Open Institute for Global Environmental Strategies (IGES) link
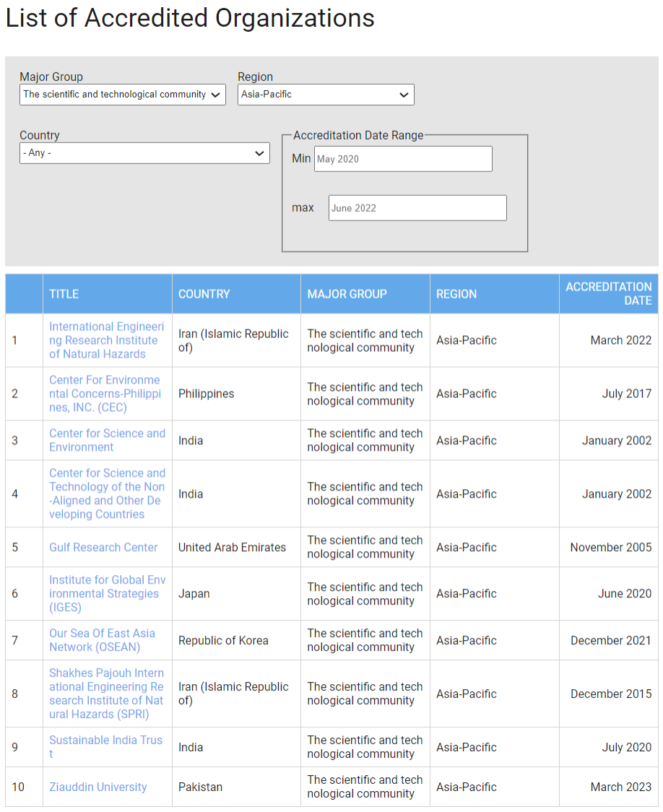Screen dimensions: 663x812 (x=107, y=593)
